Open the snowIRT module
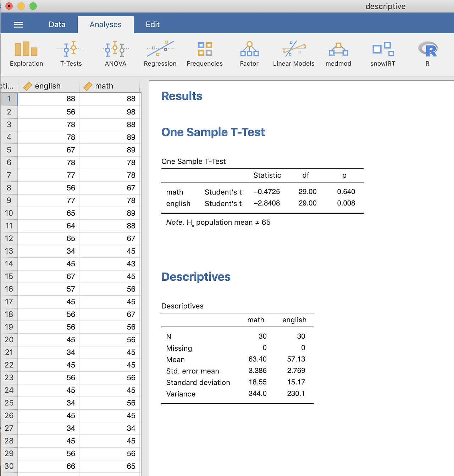 coord(383,54)
